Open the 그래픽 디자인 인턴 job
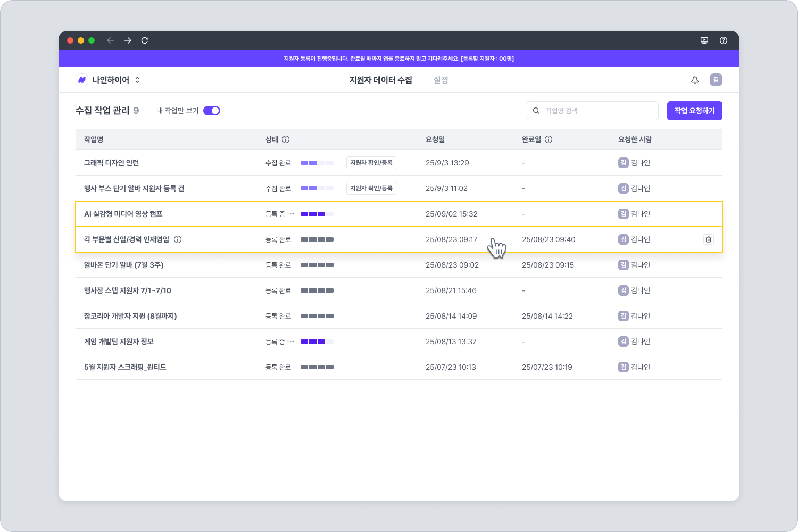 click(x=111, y=163)
